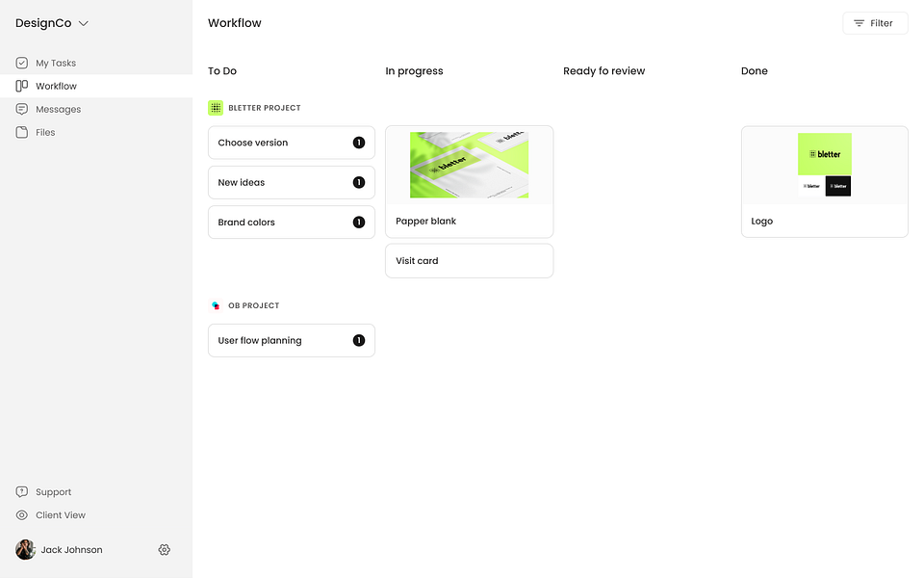Open the Papper blank image preview

click(469, 165)
